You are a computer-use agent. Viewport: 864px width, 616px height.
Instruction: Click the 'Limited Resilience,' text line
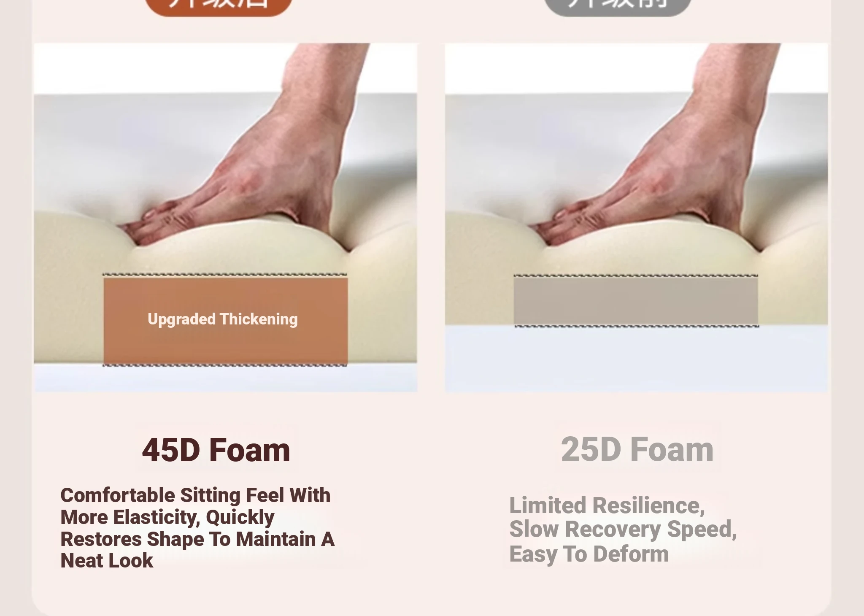pos(607,505)
